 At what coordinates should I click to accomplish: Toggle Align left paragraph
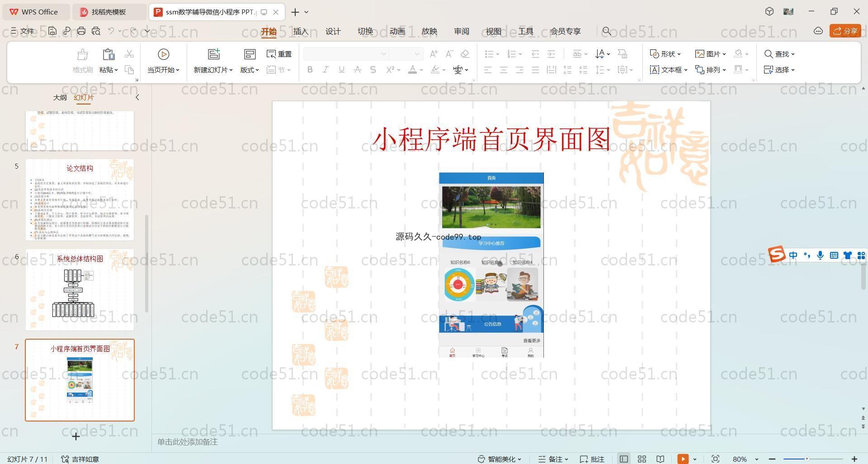click(x=488, y=70)
